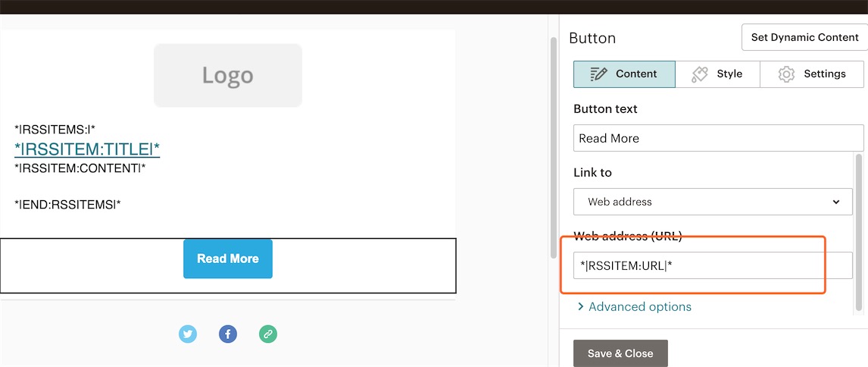
Task: Click the preview pane vertical scrollbar
Action: [554, 149]
